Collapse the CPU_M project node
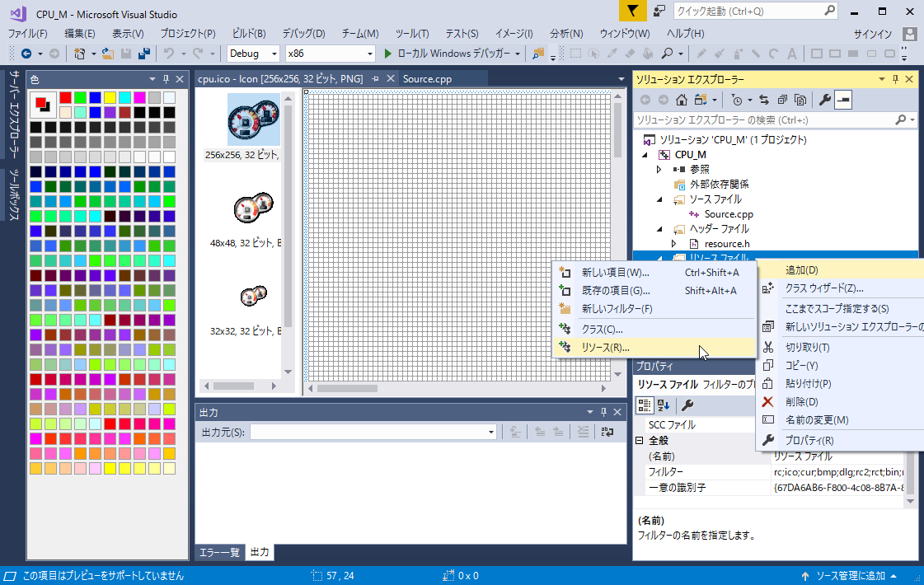 (645, 155)
